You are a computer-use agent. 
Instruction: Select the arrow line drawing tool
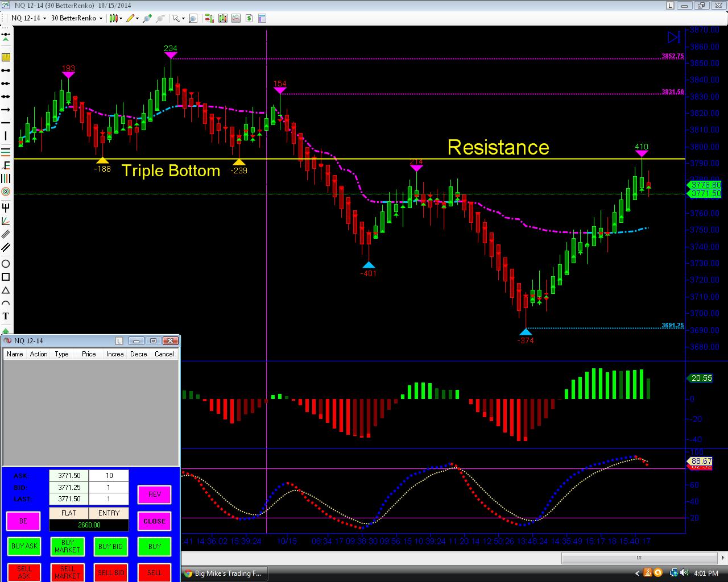[6, 109]
